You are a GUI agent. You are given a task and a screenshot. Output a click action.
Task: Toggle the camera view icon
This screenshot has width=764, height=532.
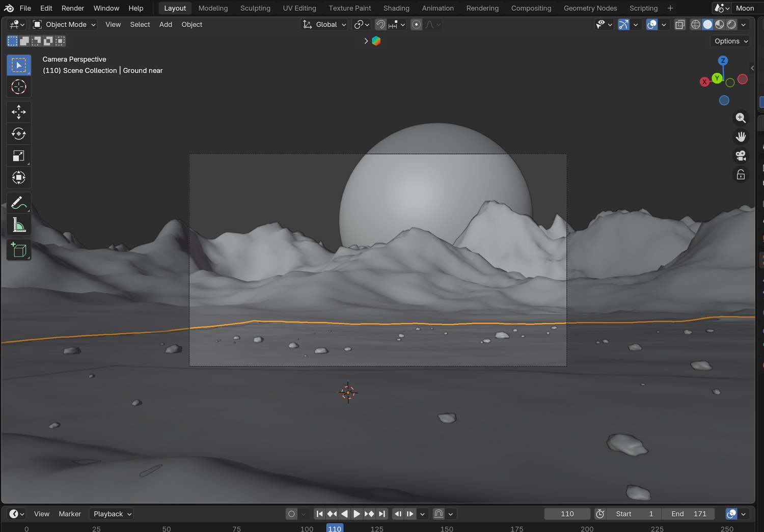click(x=741, y=156)
